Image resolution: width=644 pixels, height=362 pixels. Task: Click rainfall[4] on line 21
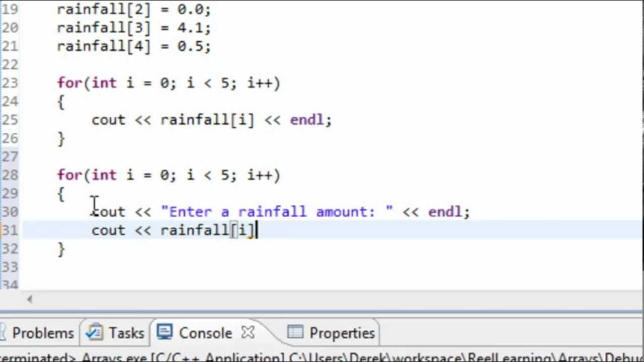click(103, 46)
